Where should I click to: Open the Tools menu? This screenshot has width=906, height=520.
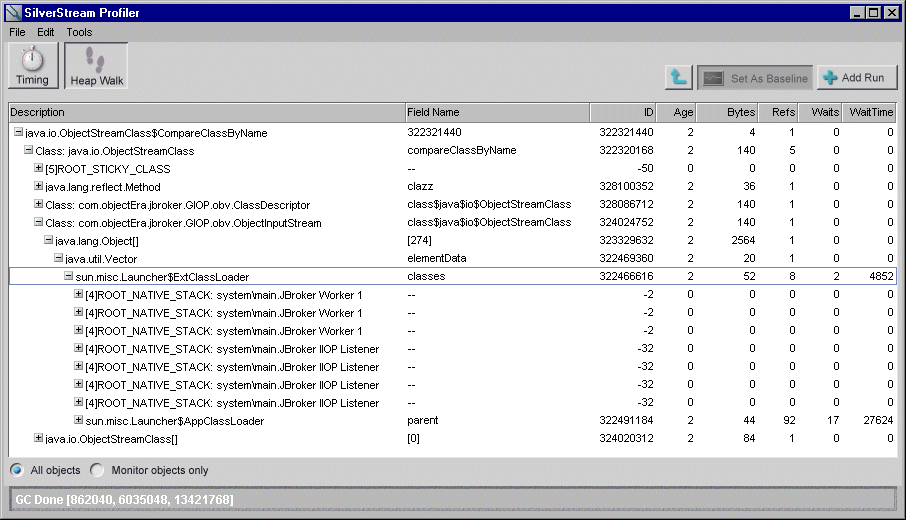click(79, 32)
